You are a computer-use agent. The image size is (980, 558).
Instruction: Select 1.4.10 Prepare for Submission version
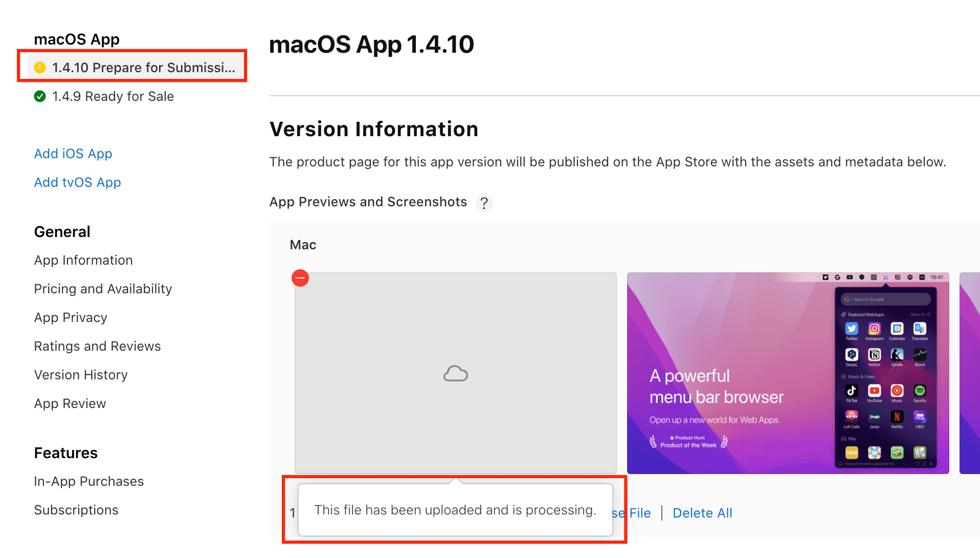[x=143, y=68]
